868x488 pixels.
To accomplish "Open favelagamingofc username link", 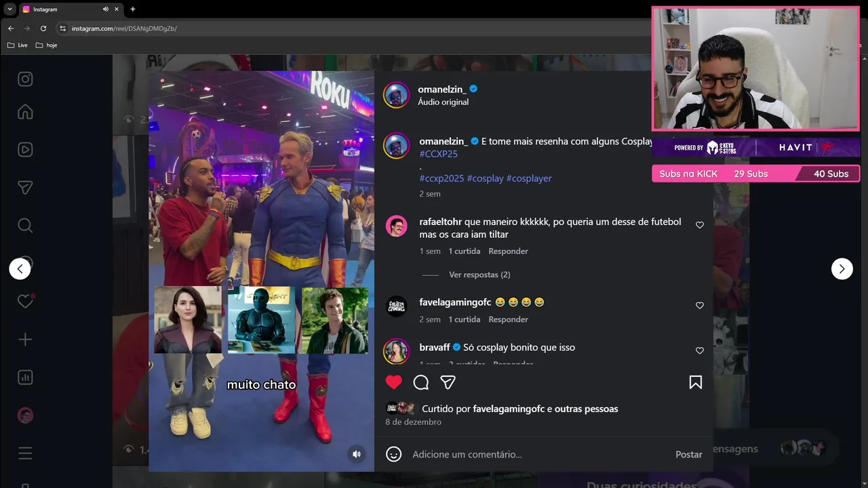I will [x=455, y=302].
